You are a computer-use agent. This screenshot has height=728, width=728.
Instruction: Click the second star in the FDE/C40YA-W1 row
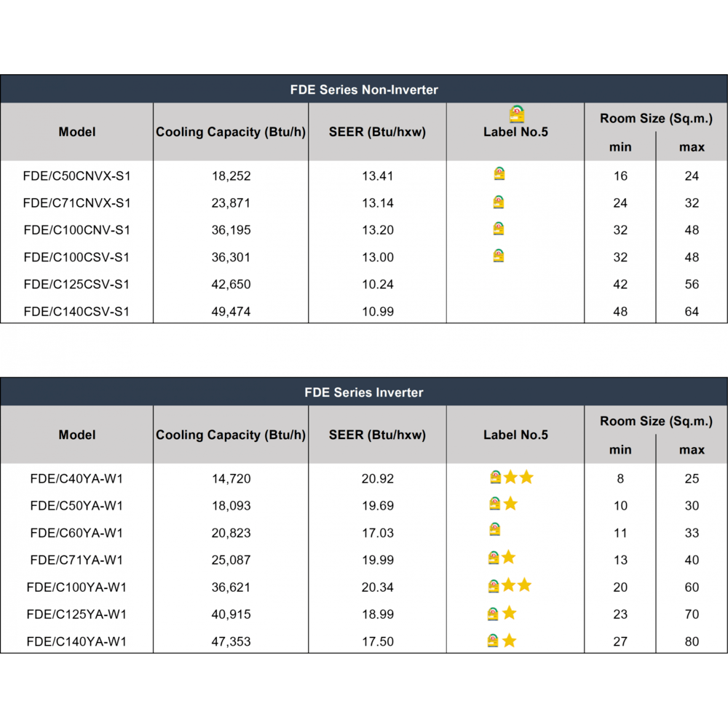coord(526,478)
